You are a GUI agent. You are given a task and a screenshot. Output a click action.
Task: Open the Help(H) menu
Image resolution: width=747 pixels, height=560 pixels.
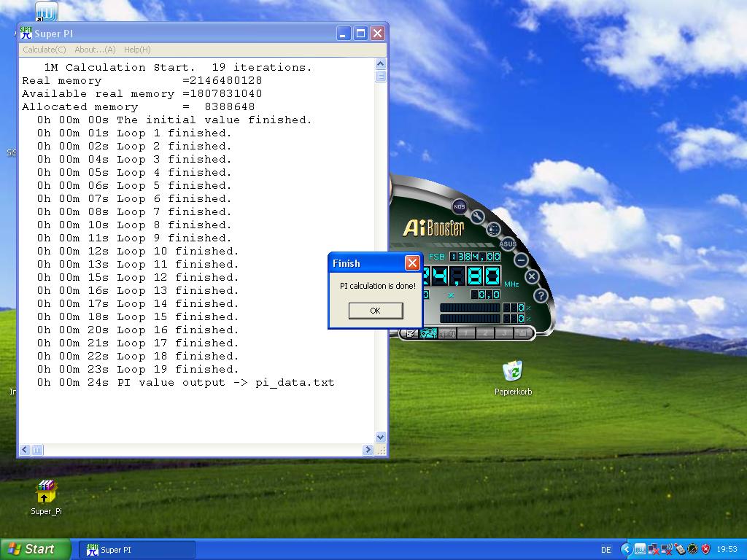coord(137,50)
